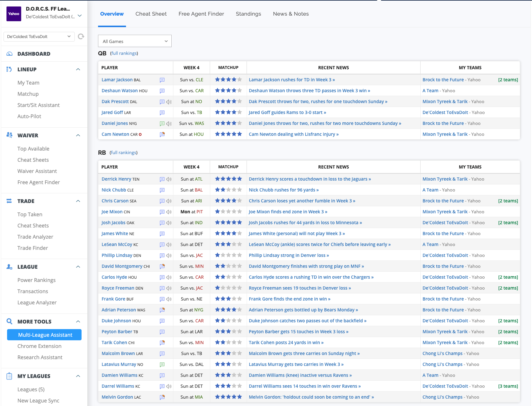Play Carlos Hyde's audio news icon
Image resolution: width=532 pixels, height=406 pixels.
(169, 277)
